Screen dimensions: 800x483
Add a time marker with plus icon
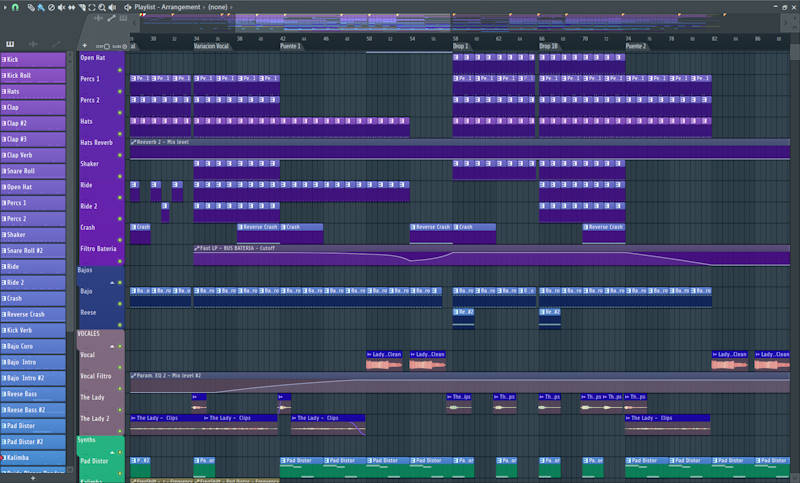[x=85, y=46]
